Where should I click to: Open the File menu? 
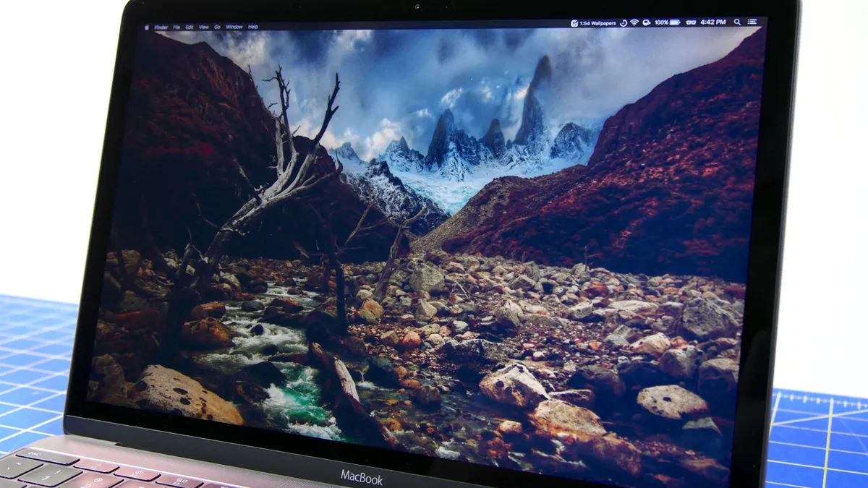pyautogui.click(x=176, y=27)
